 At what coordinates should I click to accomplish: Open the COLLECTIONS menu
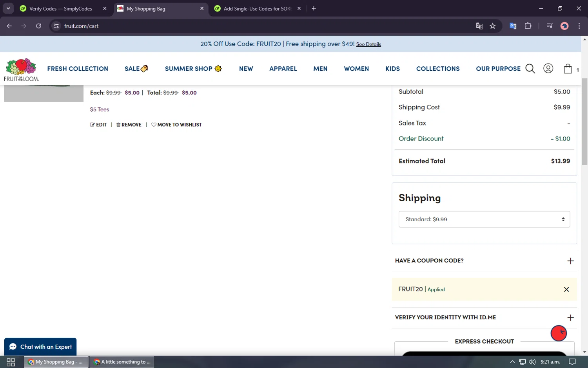pos(438,69)
